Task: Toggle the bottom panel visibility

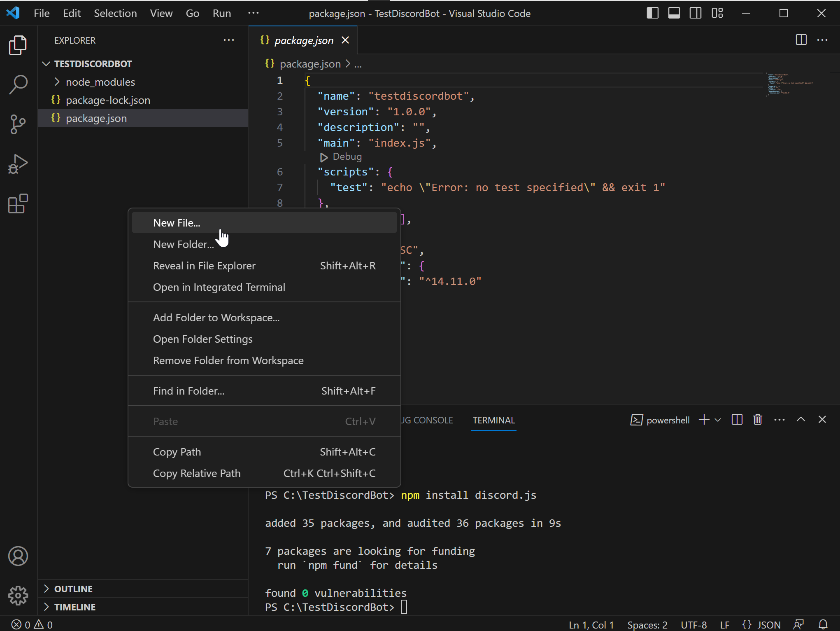Action: pyautogui.click(x=674, y=13)
